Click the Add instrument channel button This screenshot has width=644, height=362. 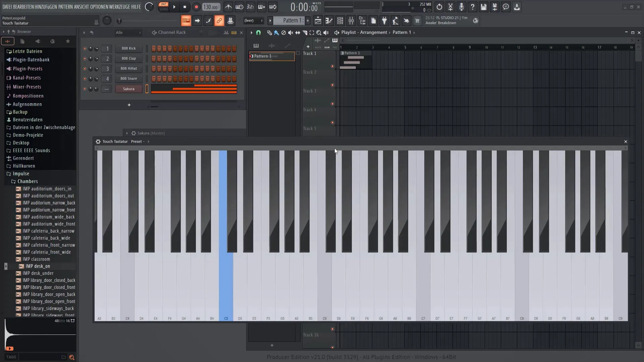pyautogui.click(x=129, y=105)
